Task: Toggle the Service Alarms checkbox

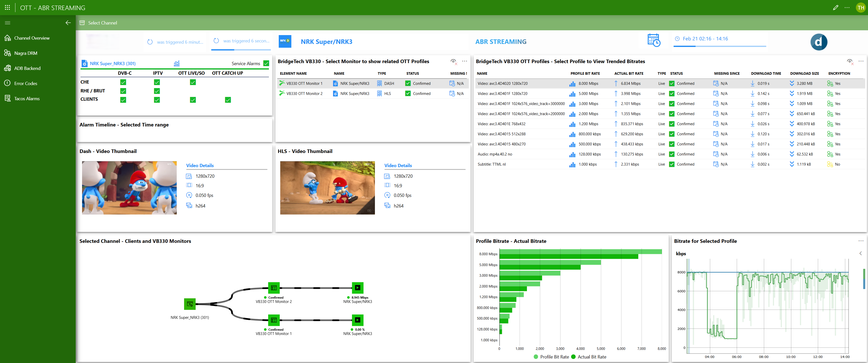Action: click(x=266, y=63)
